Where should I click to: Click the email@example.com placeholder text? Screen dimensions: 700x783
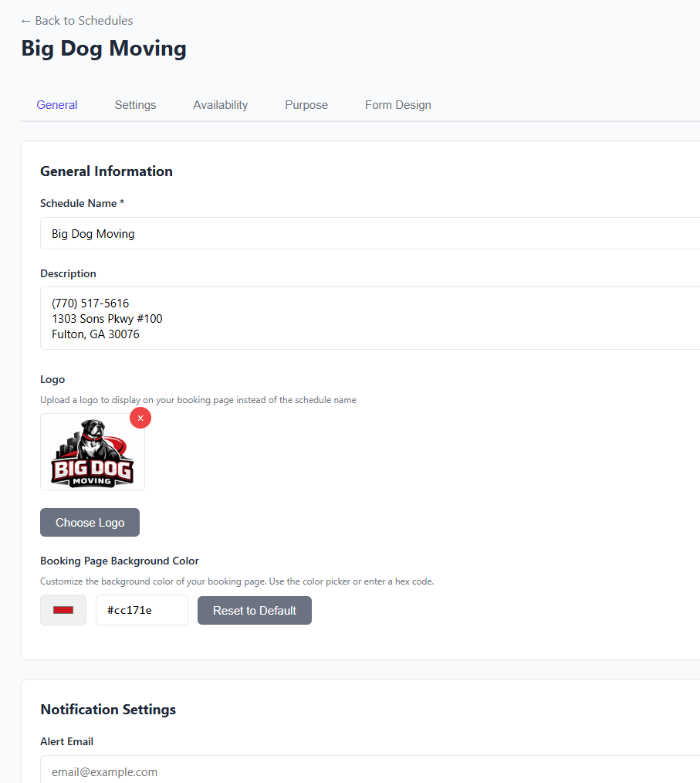click(104, 771)
